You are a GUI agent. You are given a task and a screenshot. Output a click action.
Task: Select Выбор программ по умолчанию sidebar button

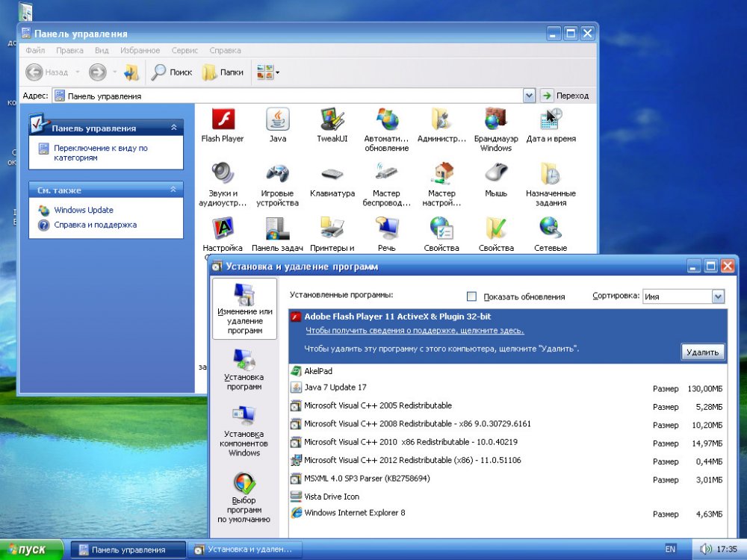coord(244,497)
